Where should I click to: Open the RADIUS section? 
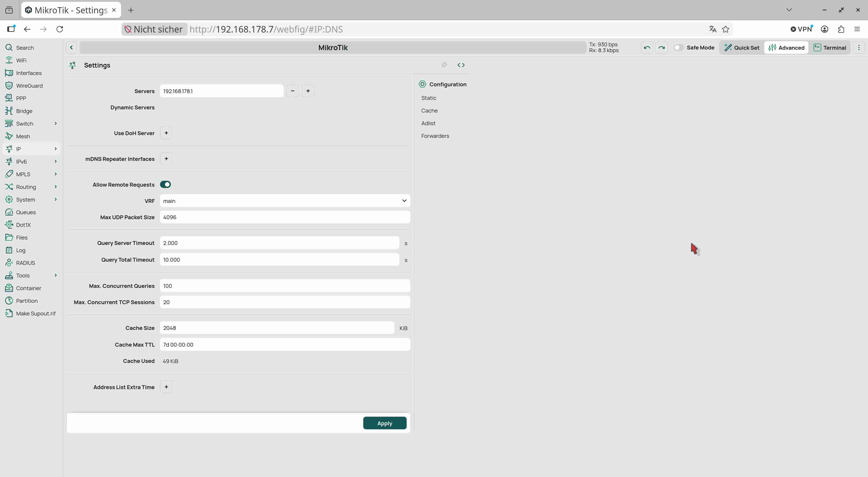25,263
